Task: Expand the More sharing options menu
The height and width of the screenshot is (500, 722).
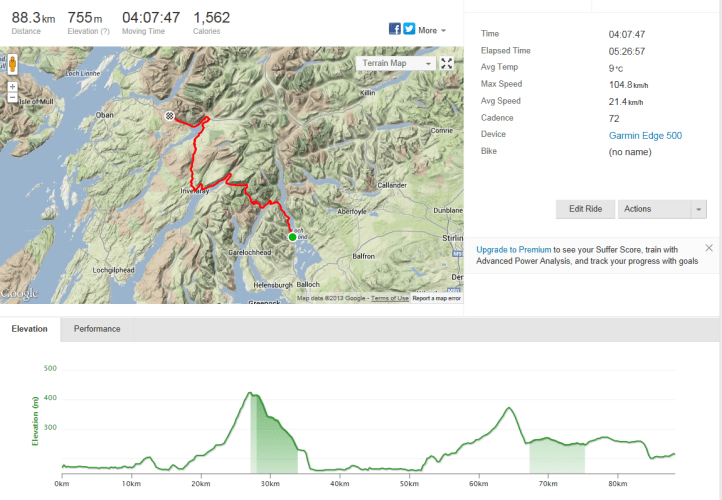Action: click(432, 30)
